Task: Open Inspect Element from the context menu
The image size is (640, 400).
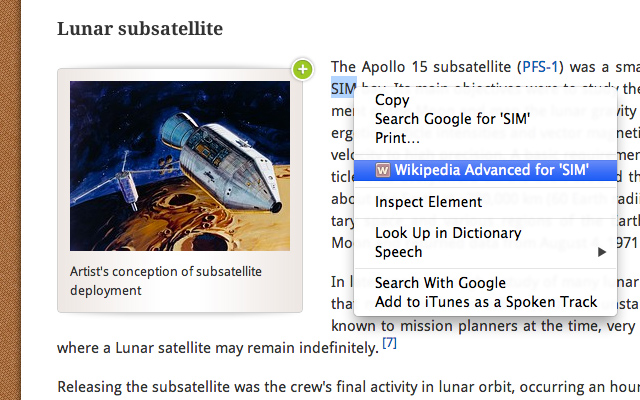Action: click(x=428, y=201)
